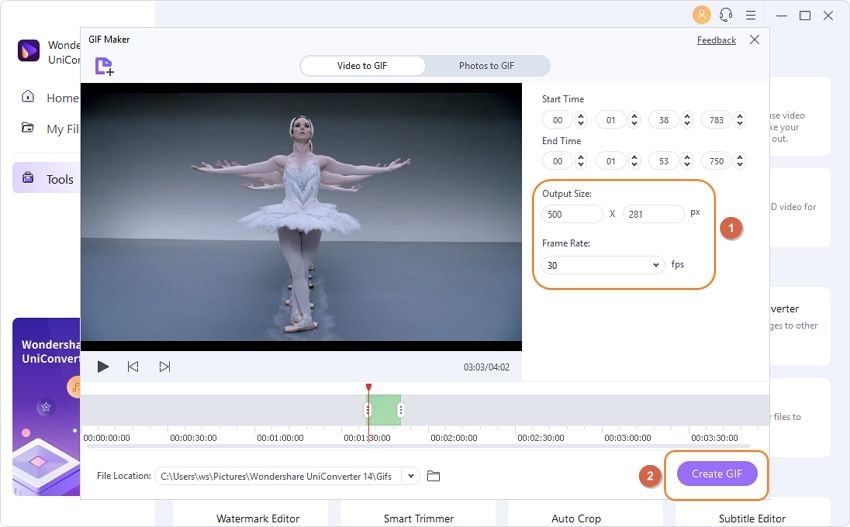Click the Create GIF button
Viewport: 850px width, 527px height.
(x=717, y=473)
